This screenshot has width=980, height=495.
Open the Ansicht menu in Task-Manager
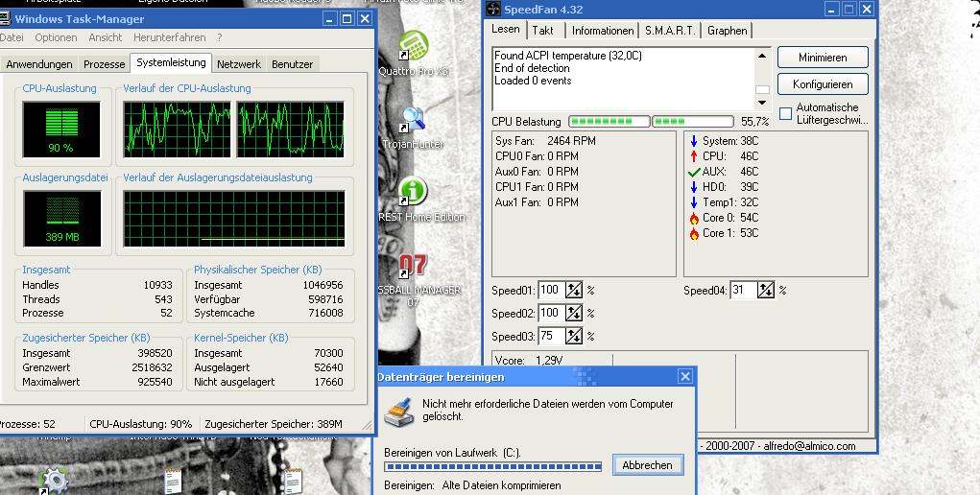point(105,37)
